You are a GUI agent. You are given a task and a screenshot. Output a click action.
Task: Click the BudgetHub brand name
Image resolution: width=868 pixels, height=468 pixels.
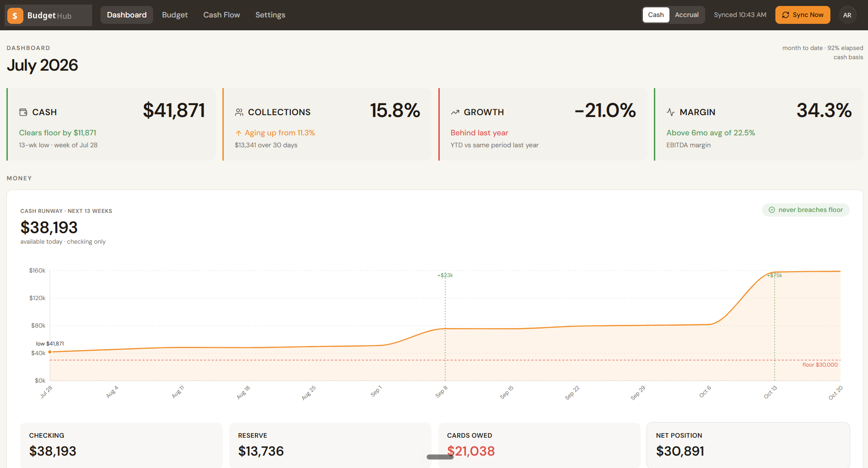49,16
